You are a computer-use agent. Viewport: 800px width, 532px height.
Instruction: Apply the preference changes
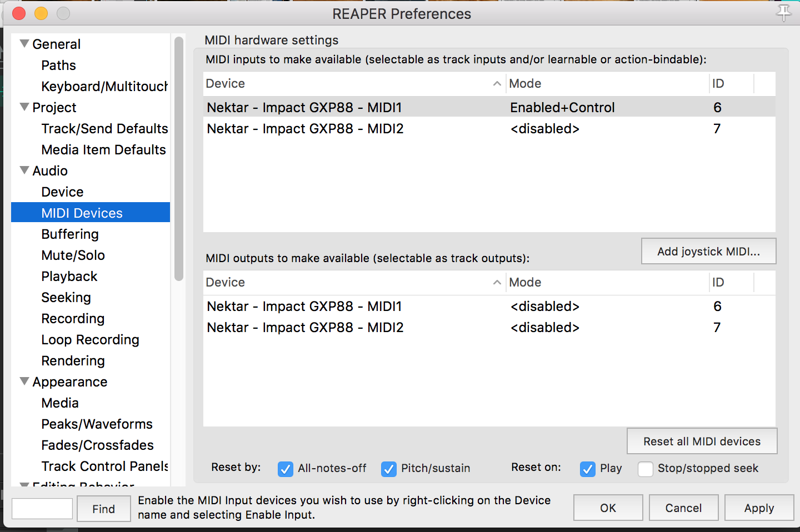759,508
